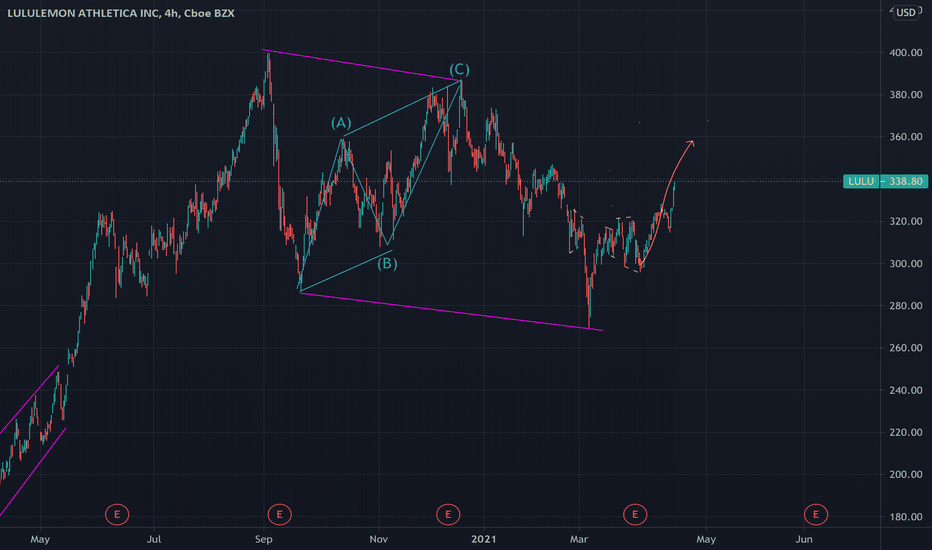Click the 280.00 price axis label
Image resolution: width=932 pixels, height=550 pixels.
tap(906, 306)
